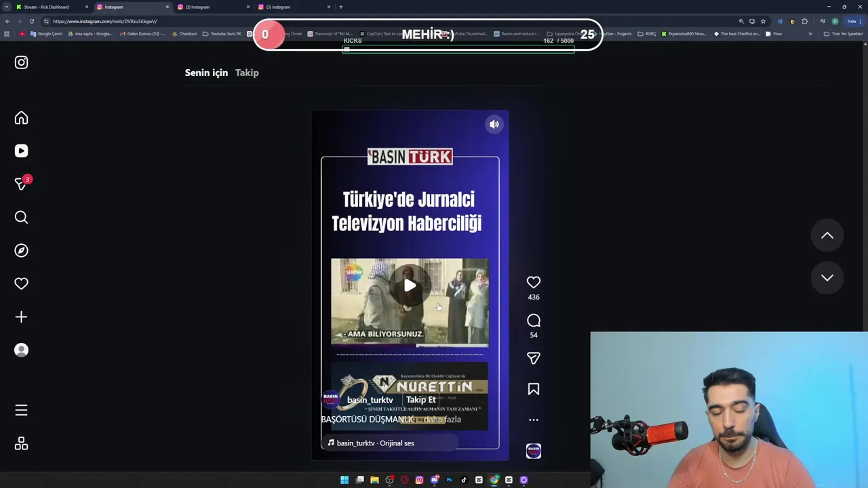The width and height of the screenshot is (868, 488).
Task: Open TikTok app from taskbar
Action: click(x=464, y=480)
